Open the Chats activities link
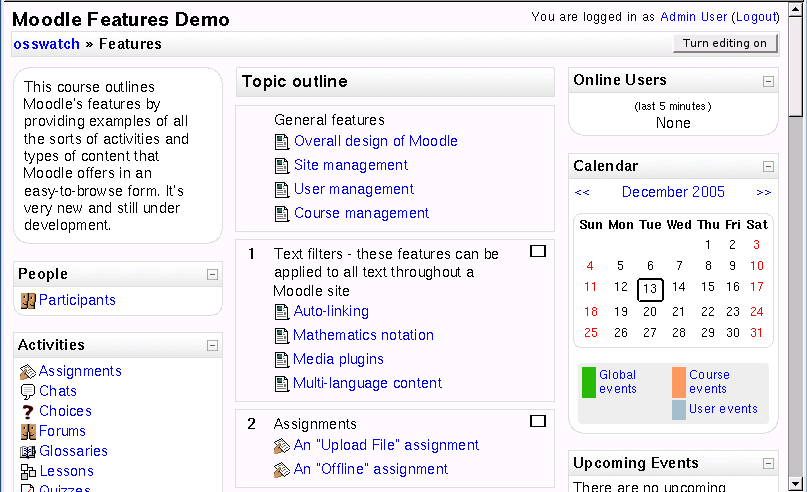Viewport: 807px width, 492px height. click(x=58, y=391)
